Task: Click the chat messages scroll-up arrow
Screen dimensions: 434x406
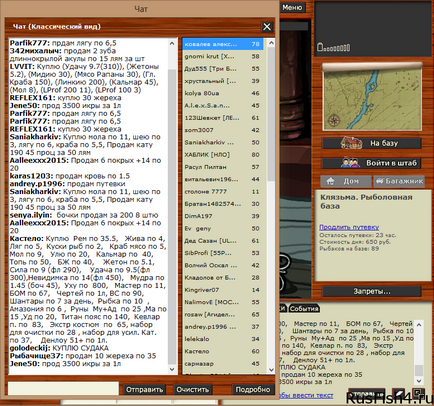Action: click(172, 43)
